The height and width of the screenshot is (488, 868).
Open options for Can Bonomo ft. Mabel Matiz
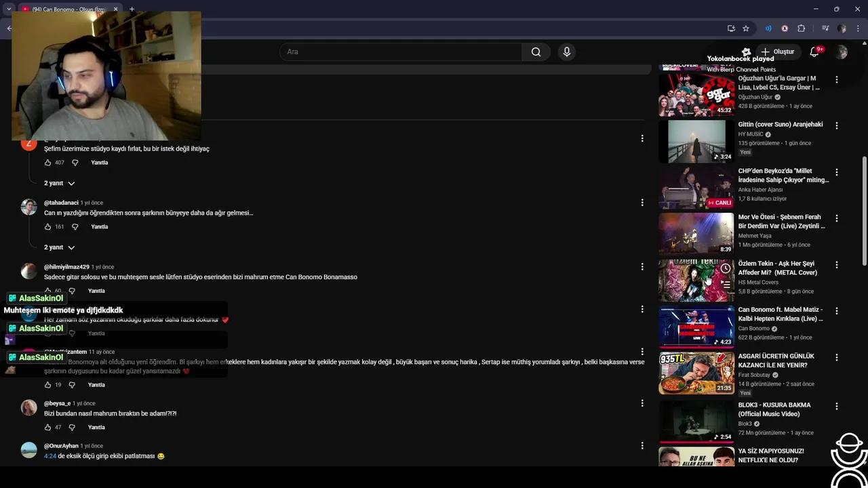pos(837,311)
